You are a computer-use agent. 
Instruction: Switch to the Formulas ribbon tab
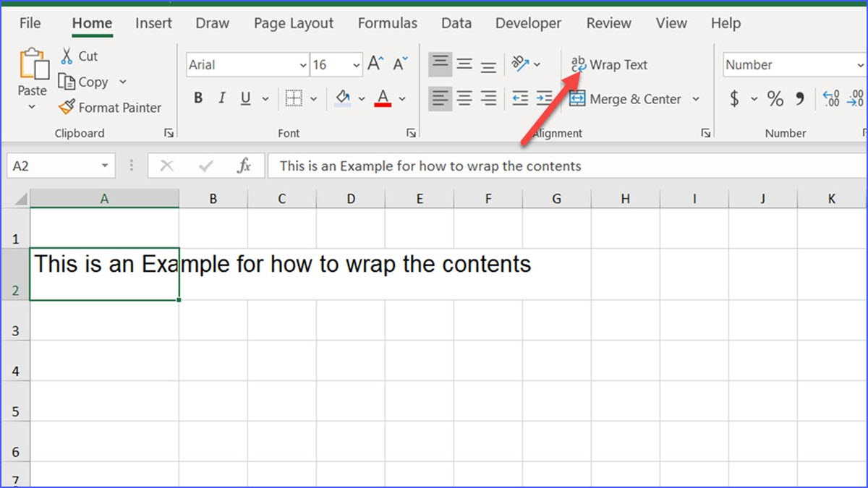coord(388,23)
